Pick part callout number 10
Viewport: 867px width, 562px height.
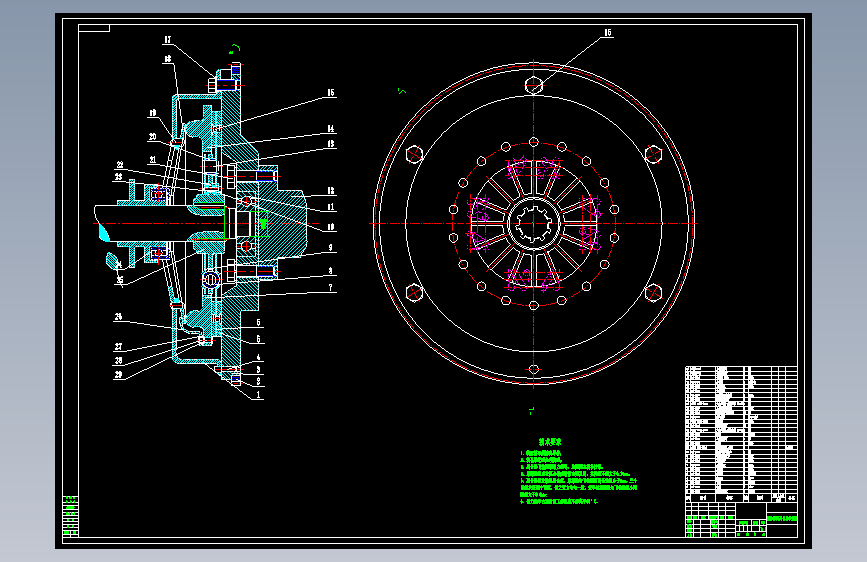(x=331, y=227)
